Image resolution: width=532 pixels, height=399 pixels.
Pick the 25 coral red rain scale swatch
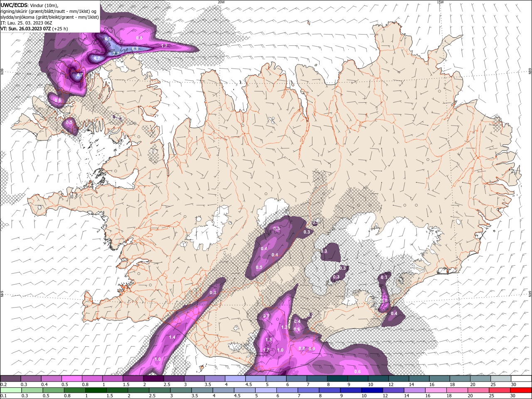500,390
